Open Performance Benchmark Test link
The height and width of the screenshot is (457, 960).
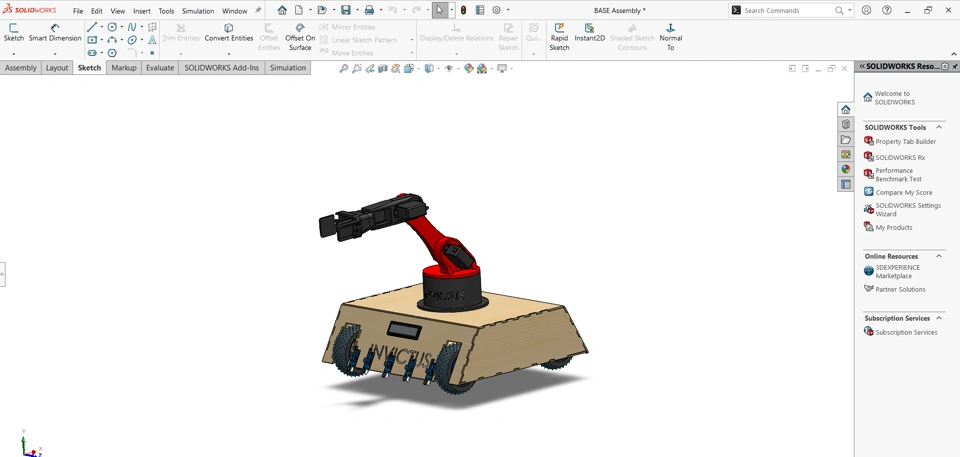893,175
